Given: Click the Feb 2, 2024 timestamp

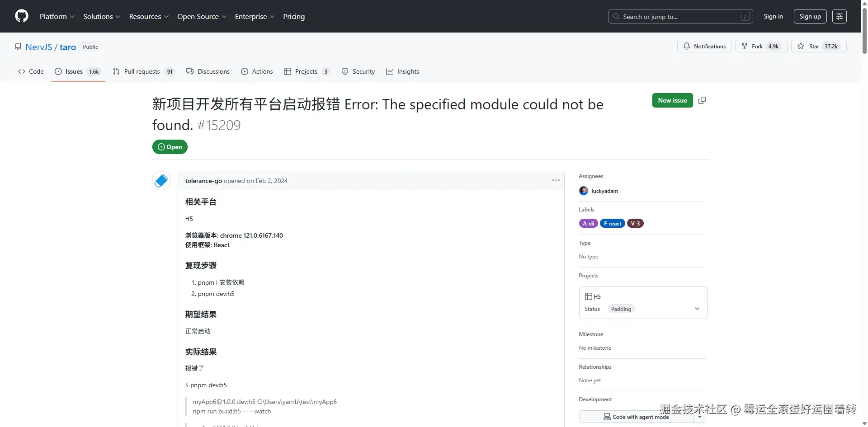Looking at the screenshot, I should [272, 181].
